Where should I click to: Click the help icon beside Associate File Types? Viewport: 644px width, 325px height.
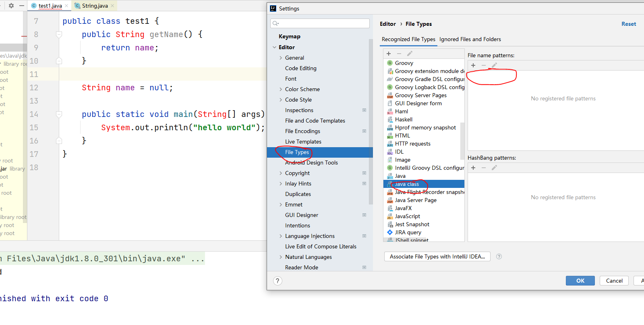click(x=499, y=256)
